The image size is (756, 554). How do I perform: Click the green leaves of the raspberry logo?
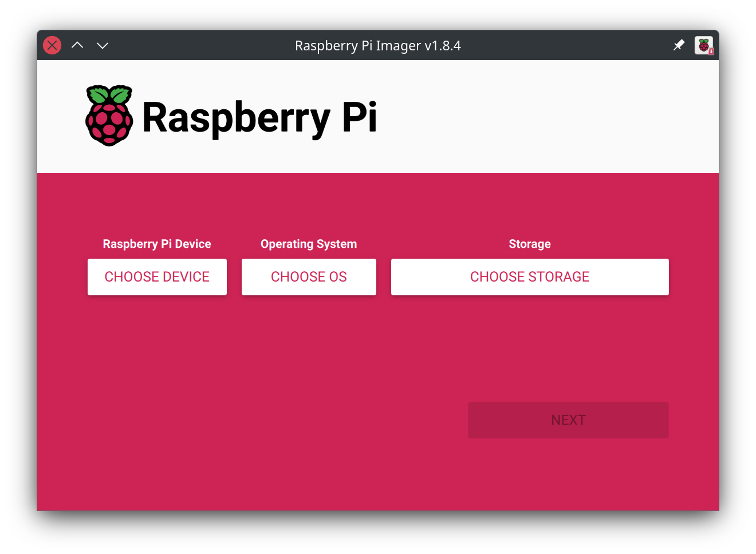point(109,94)
